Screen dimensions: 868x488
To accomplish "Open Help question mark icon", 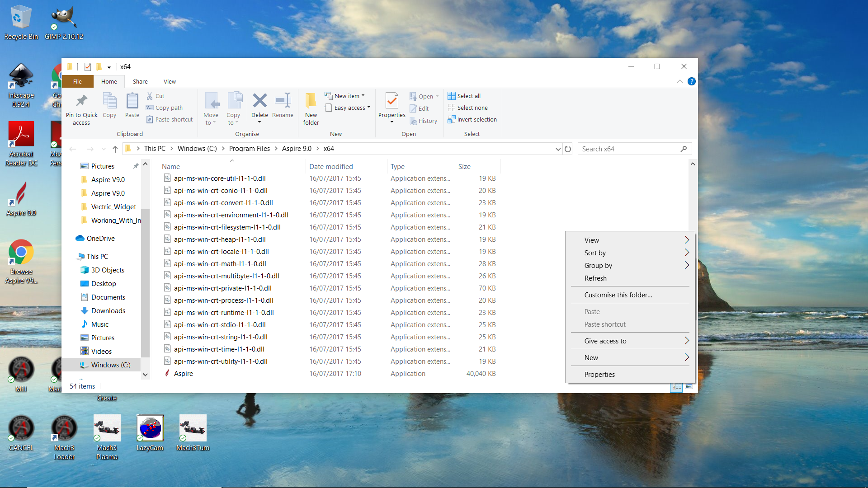I will [x=691, y=81].
